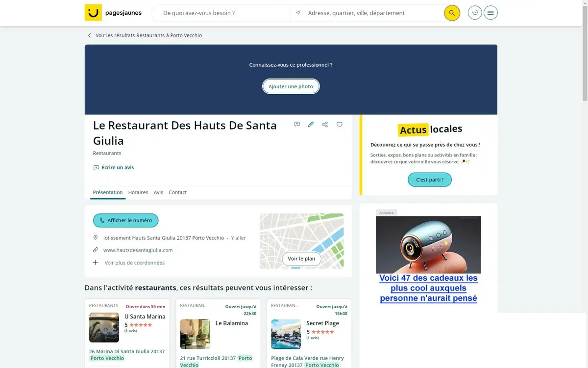
Task: Open the Contact tab
Action: point(178,192)
